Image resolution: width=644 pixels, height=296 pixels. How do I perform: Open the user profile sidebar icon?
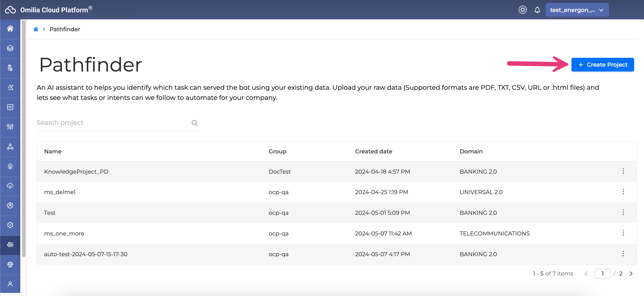coord(10,284)
